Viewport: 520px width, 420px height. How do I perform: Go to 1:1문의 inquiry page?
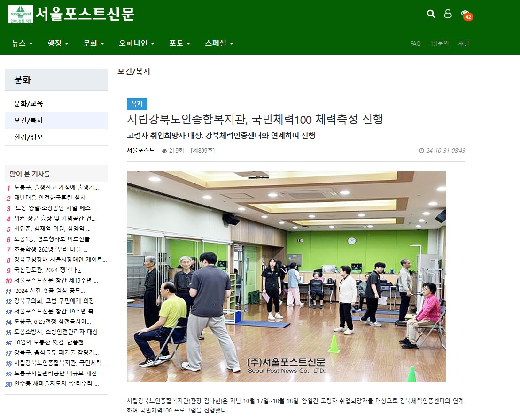pos(439,43)
